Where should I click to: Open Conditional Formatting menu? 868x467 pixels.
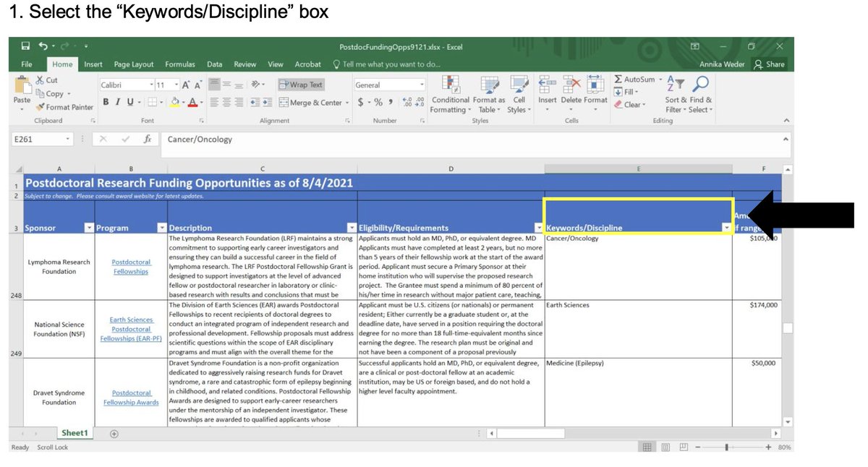pos(450,95)
